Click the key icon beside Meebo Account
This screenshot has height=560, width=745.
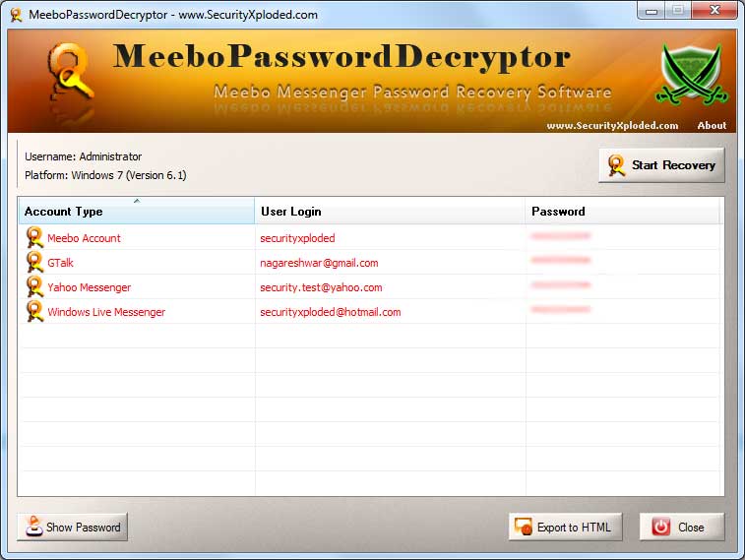[x=34, y=237]
